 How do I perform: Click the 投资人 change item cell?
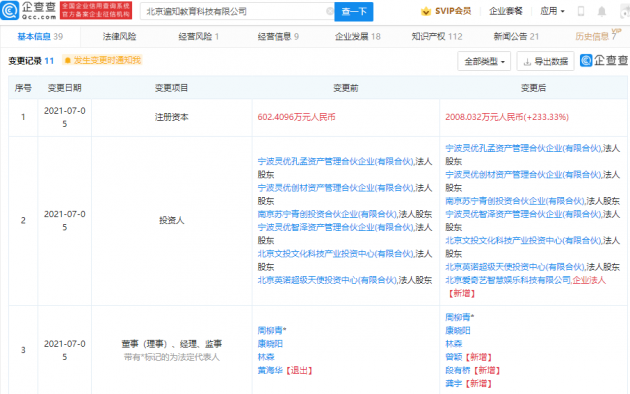(x=172, y=220)
